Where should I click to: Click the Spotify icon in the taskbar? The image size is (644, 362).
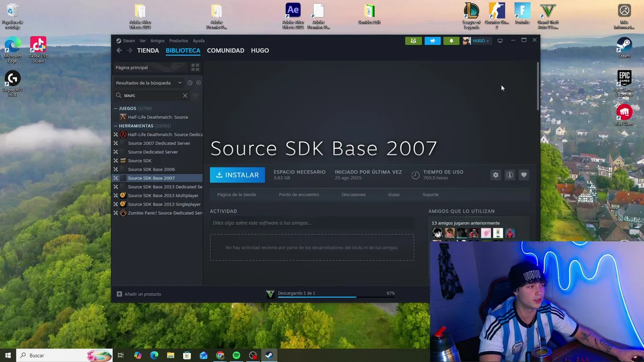pos(236,355)
